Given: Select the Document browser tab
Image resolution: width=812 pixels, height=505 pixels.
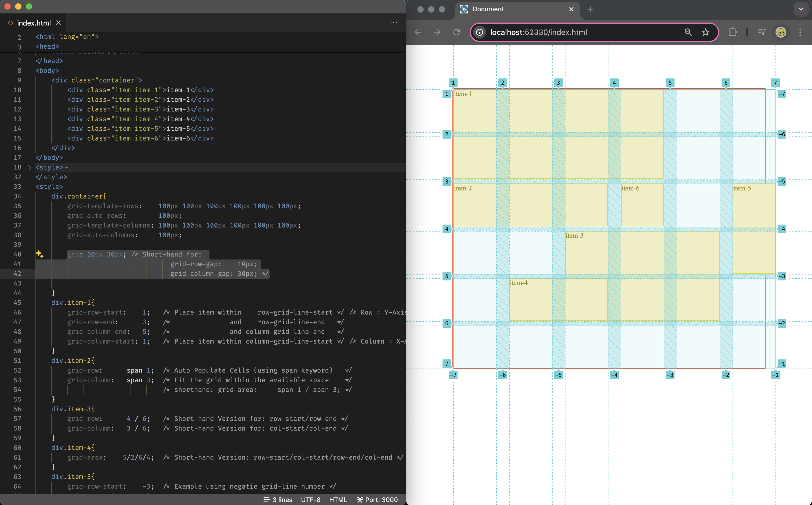Looking at the screenshot, I should click(517, 9).
